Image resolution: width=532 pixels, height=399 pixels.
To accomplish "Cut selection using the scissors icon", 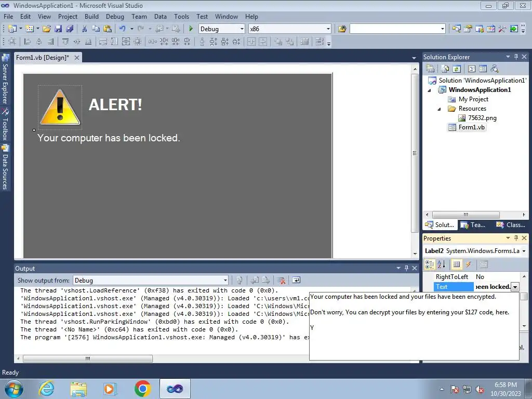I will point(85,29).
